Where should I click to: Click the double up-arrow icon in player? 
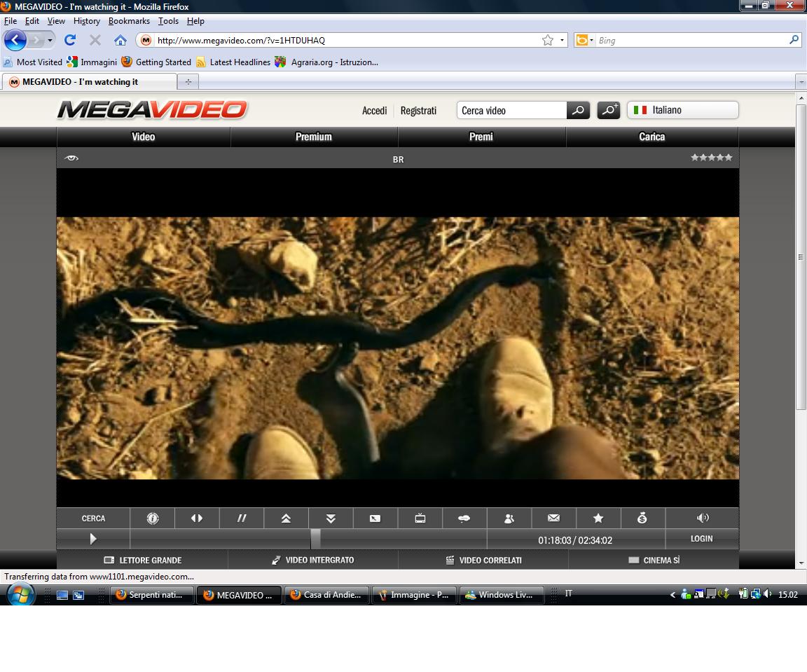[286, 519]
